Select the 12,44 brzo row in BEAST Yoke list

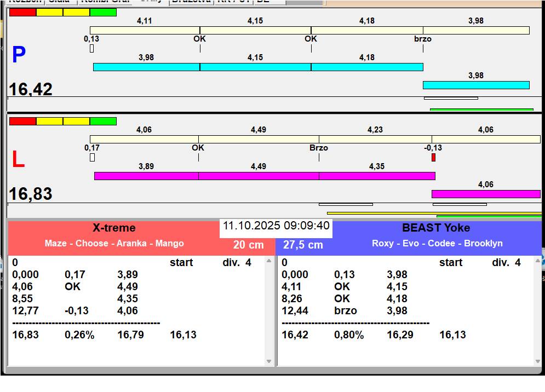[345, 310]
